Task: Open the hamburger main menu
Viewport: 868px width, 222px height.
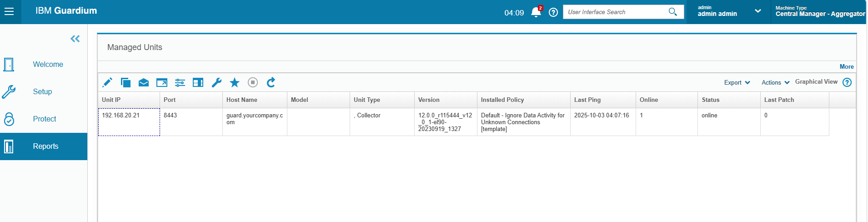Action: pyautogui.click(x=9, y=12)
